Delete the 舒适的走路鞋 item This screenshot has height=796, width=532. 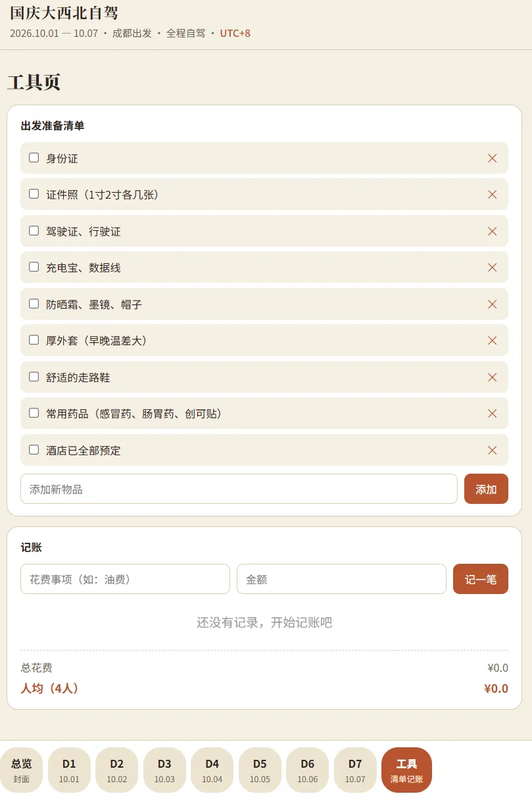pyautogui.click(x=492, y=377)
